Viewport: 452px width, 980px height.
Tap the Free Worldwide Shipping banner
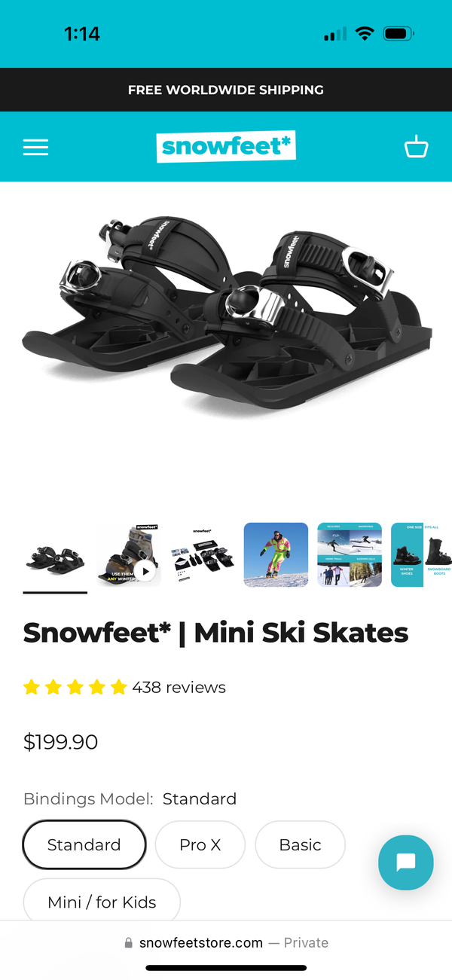pyautogui.click(x=226, y=90)
